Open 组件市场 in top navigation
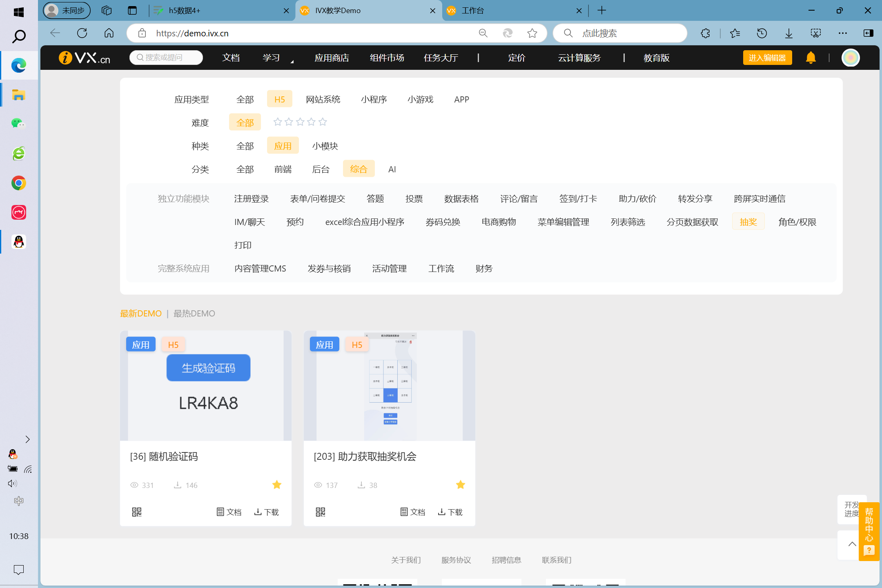 (x=387, y=58)
